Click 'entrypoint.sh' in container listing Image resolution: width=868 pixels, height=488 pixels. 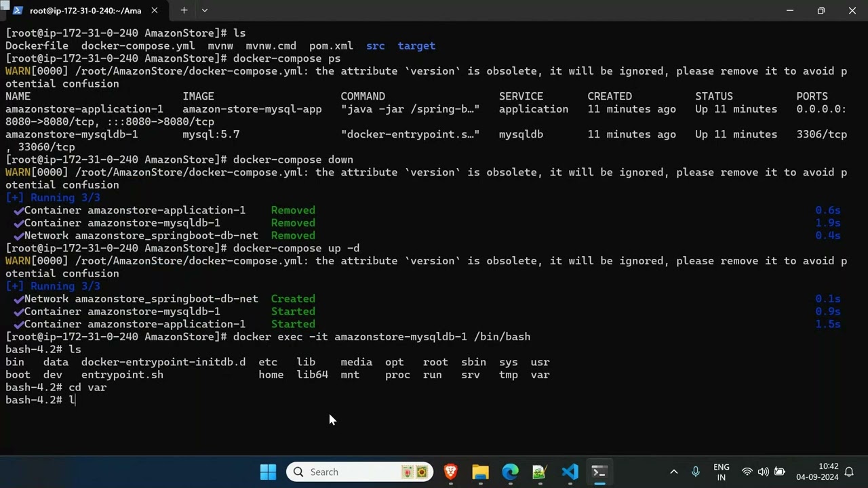coord(122,375)
